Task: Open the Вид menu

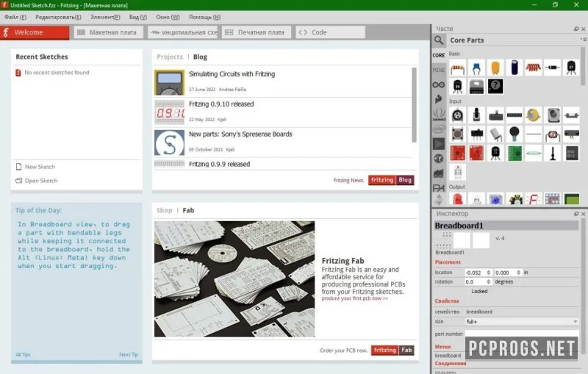Action: (x=138, y=17)
